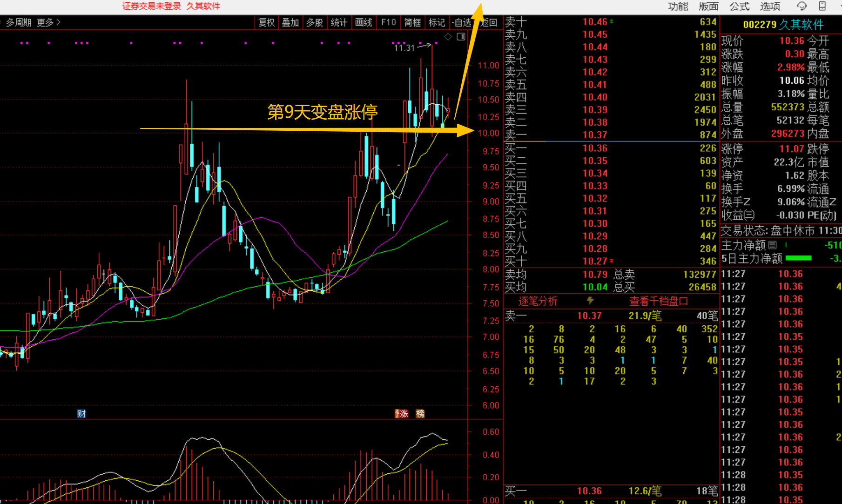
Task: Click the 卖九 price 10.45
Action: coord(595,34)
